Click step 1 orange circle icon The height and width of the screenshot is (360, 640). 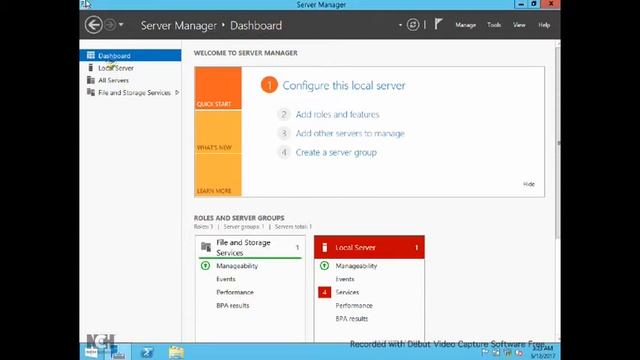[269, 85]
